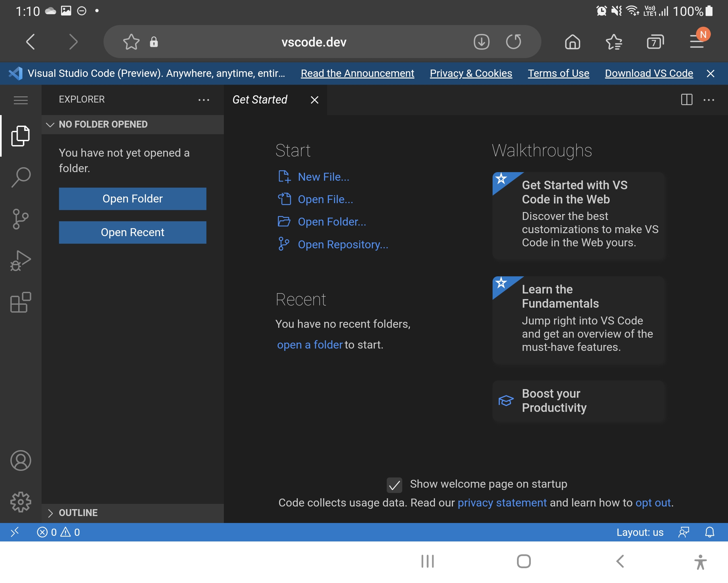Open the browser bookmarks list

tap(614, 42)
